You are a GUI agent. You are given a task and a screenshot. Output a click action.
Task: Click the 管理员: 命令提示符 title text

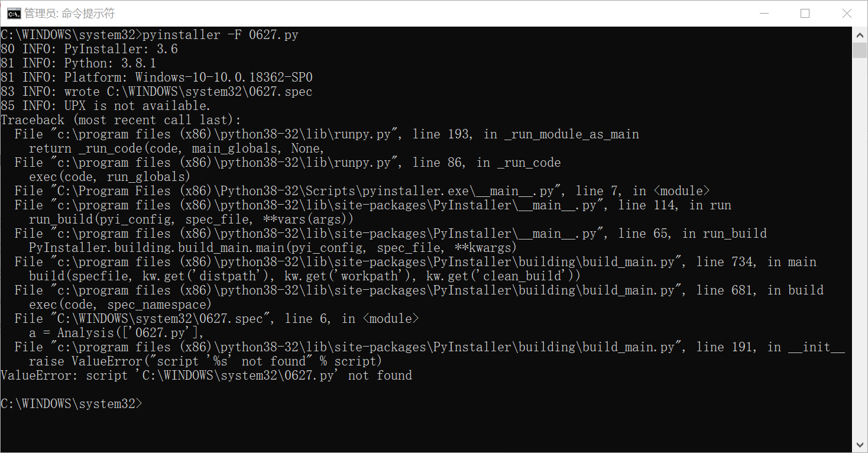click(69, 13)
